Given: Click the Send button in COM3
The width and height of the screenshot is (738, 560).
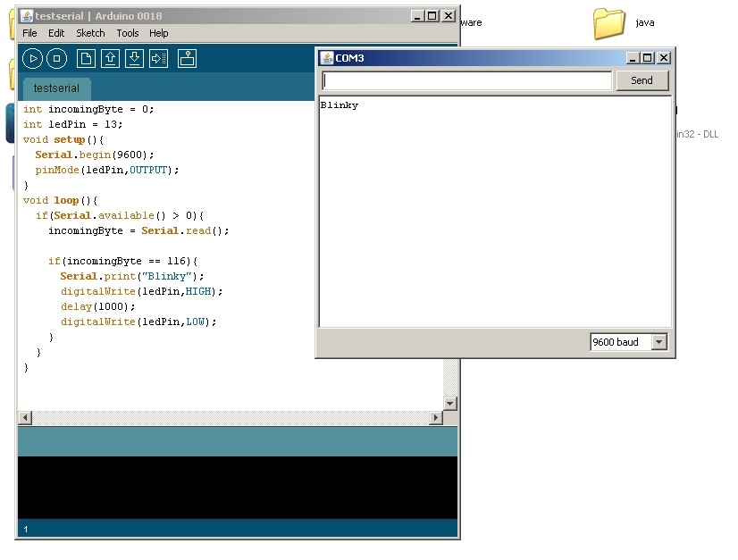Looking at the screenshot, I should pyautogui.click(x=642, y=80).
